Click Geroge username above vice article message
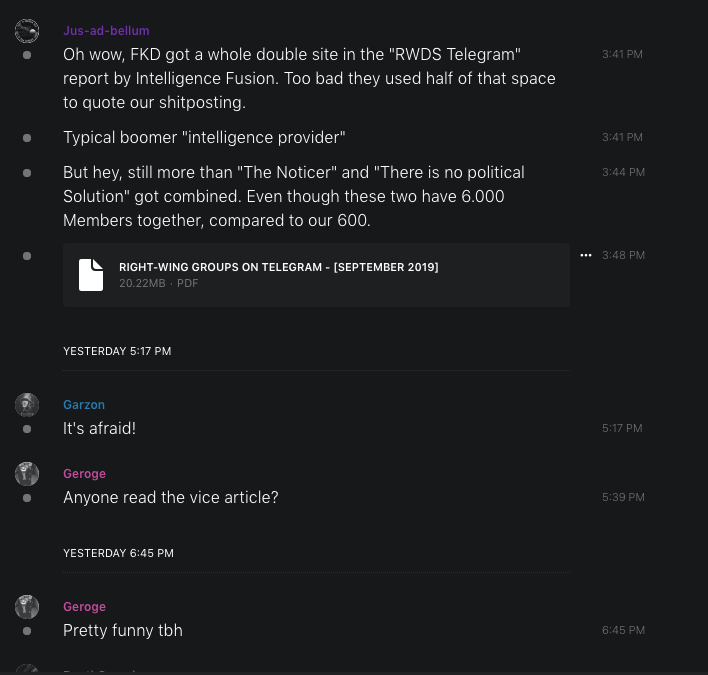708x675 pixels. (x=84, y=474)
